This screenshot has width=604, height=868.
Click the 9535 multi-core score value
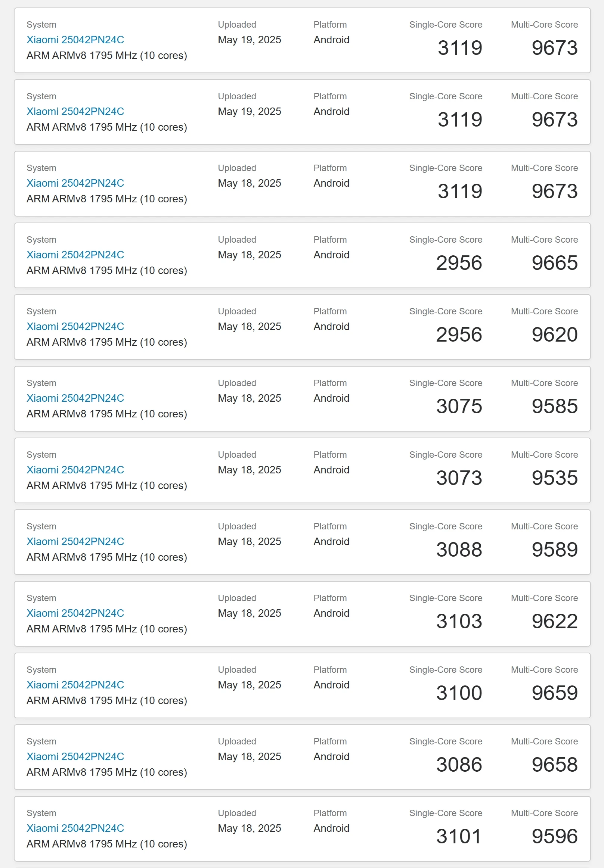point(554,478)
